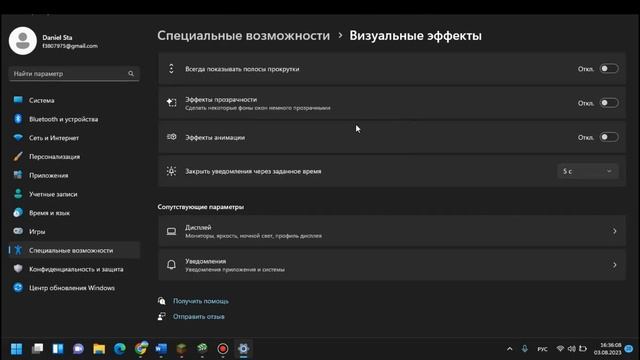Click the display laptop icon
The image size is (640, 360).
pyautogui.click(x=171, y=231)
